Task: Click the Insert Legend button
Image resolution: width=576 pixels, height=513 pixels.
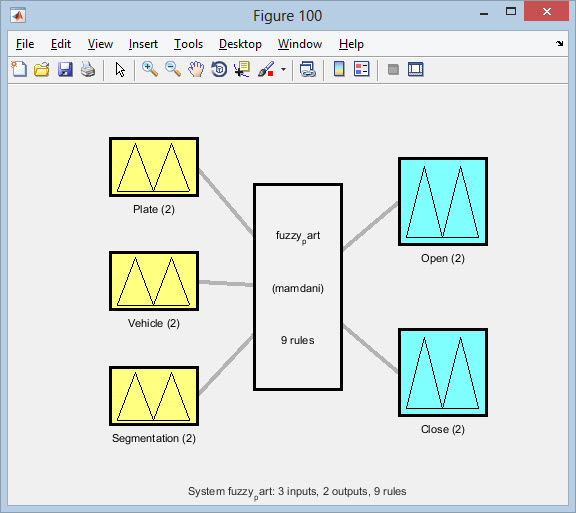Action: pyautogui.click(x=361, y=69)
